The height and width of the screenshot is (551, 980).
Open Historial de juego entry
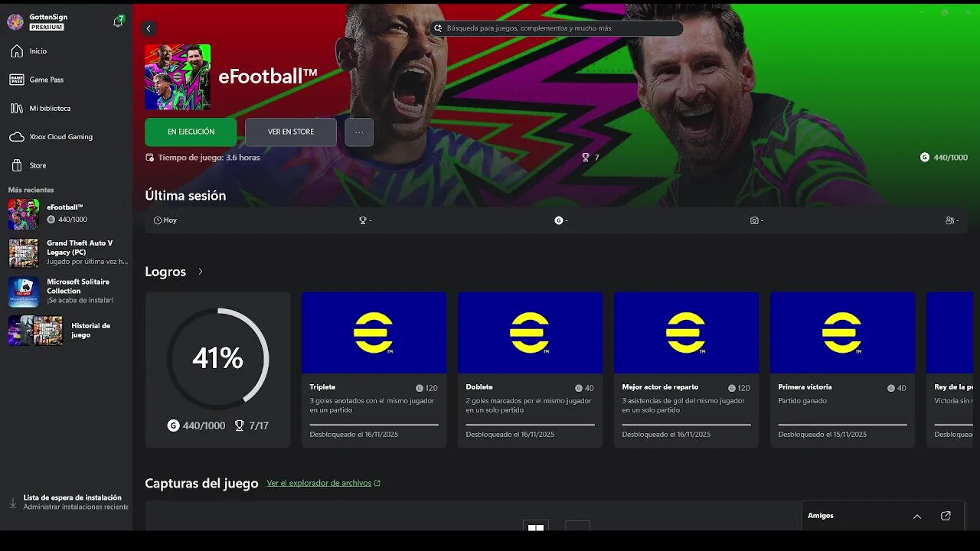click(67, 331)
